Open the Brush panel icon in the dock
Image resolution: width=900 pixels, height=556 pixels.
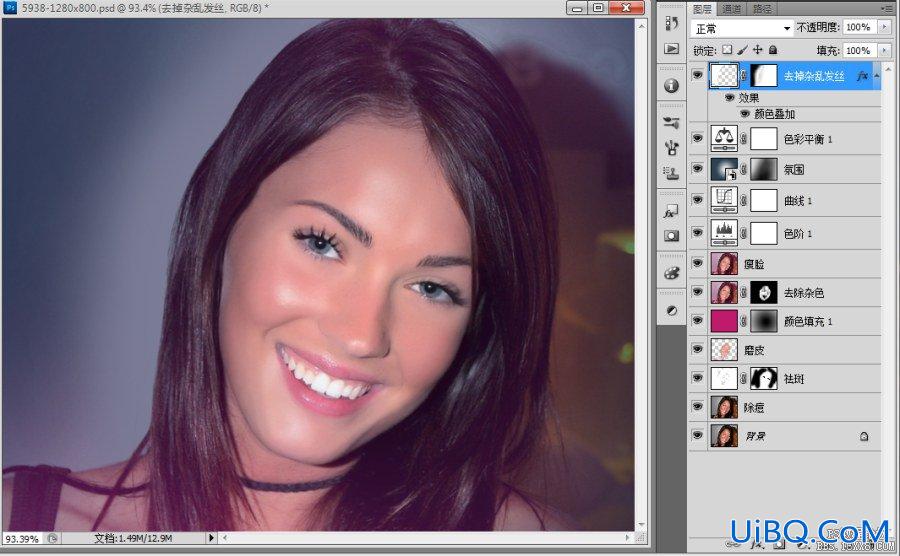pyautogui.click(x=672, y=147)
